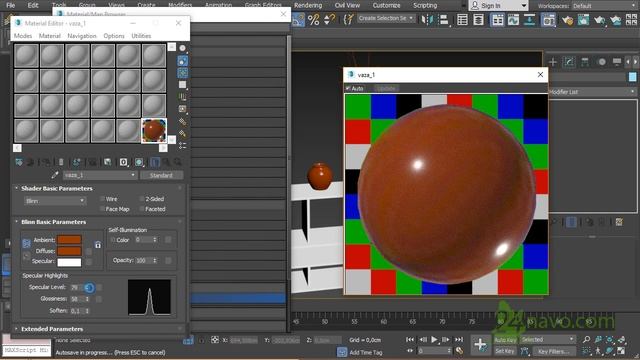Screen dimensions: 640x360
Task: Toggle the sample Background checker icon
Action: pyautogui.click(x=182, y=73)
